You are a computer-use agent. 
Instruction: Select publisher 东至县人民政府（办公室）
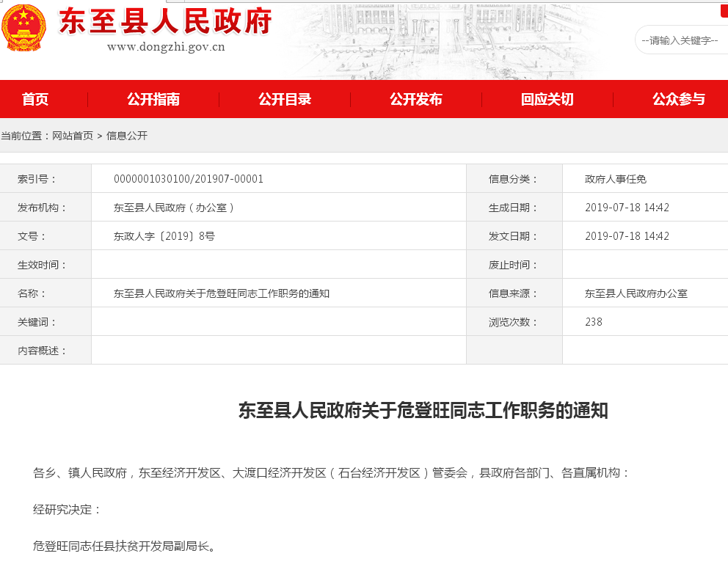pos(174,208)
